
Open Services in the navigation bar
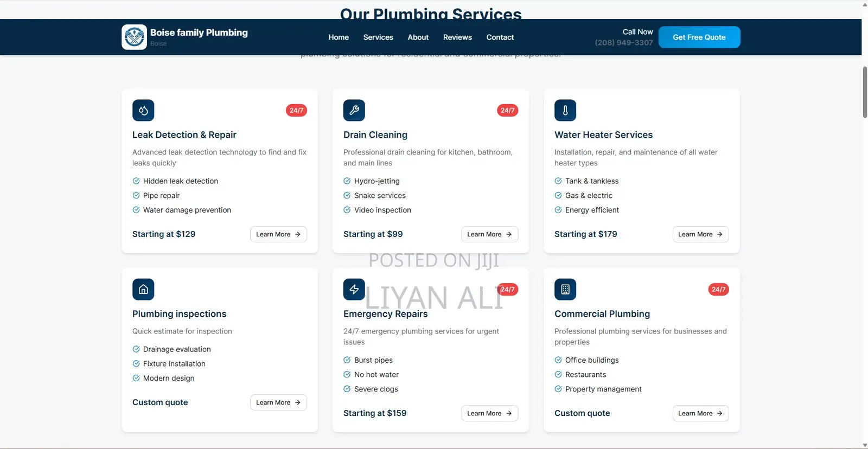pos(378,37)
